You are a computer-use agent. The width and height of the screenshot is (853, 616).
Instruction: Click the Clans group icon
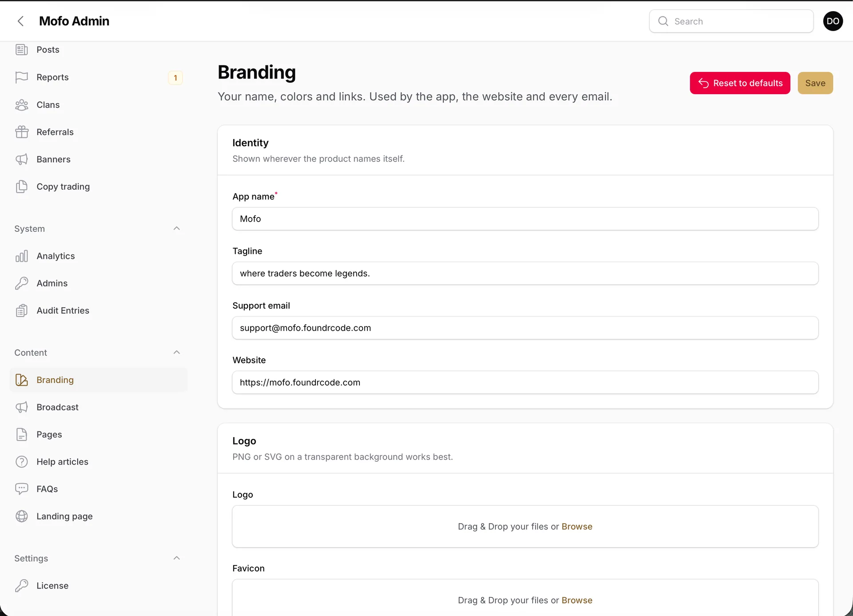click(21, 105)
